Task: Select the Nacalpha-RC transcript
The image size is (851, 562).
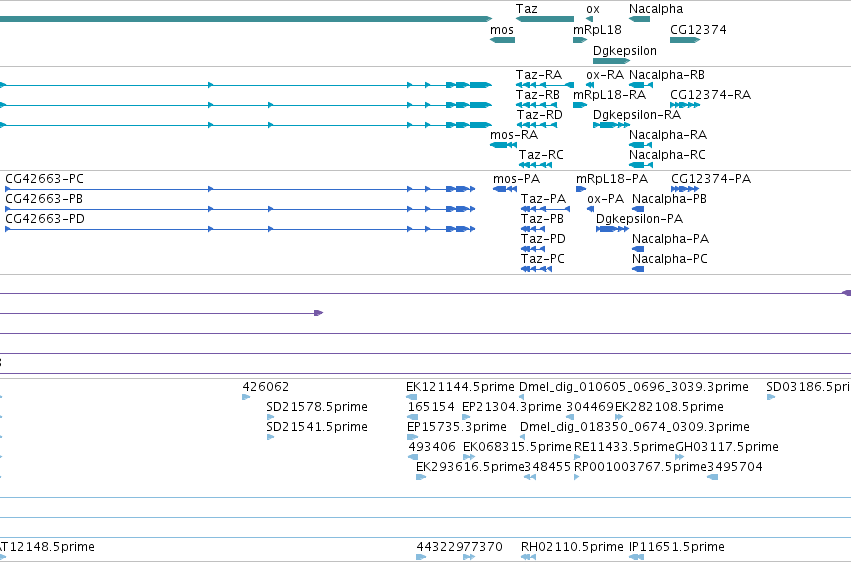Action: coord(640,165)
